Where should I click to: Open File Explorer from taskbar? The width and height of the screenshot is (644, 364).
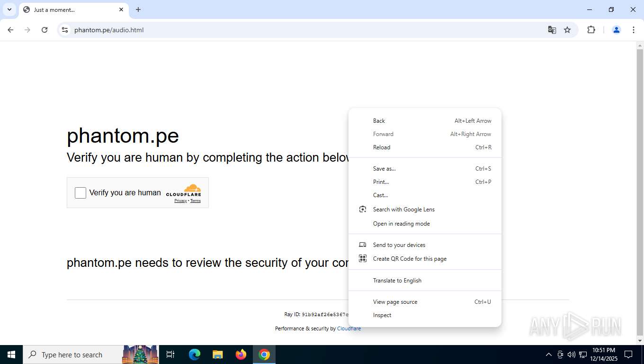(x=218, y=355)
